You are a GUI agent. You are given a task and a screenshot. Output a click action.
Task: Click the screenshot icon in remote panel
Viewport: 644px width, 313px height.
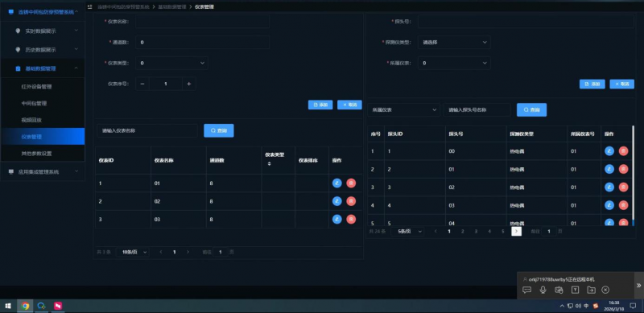tap(559, 290)
